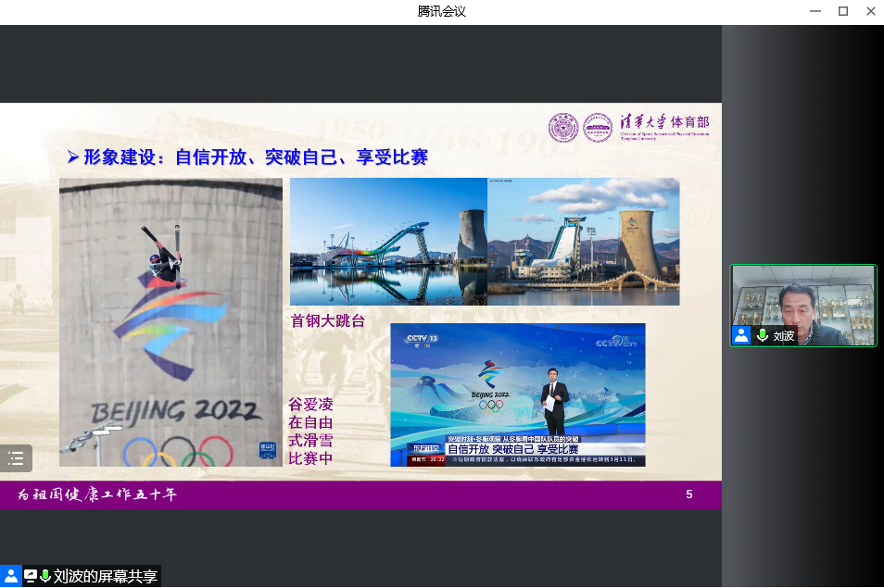
Task: Click the 刘波的屏幕共享 sharing label
Action: point(105,576)
